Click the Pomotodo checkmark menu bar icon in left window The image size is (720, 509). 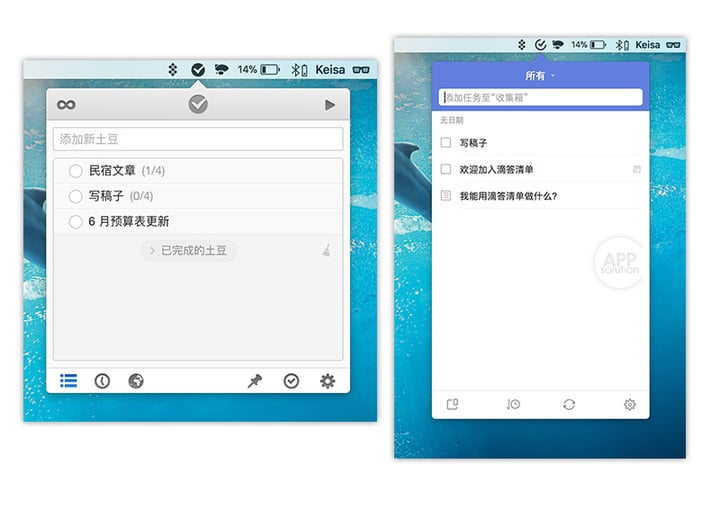click(198, 70)
